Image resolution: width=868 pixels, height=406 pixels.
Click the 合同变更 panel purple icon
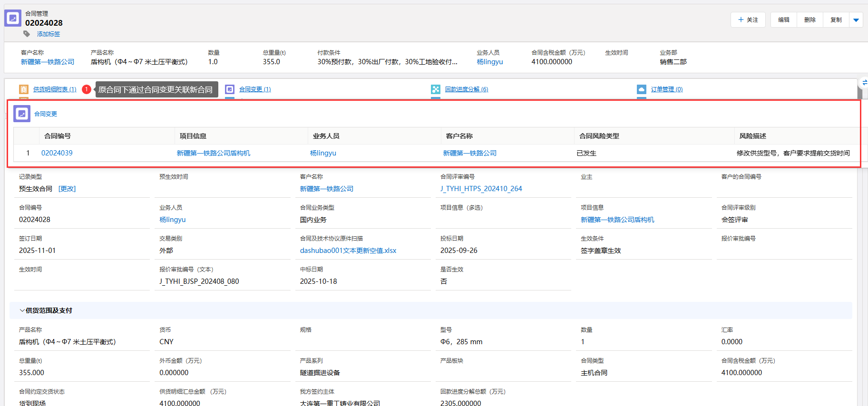pos(22,114)
